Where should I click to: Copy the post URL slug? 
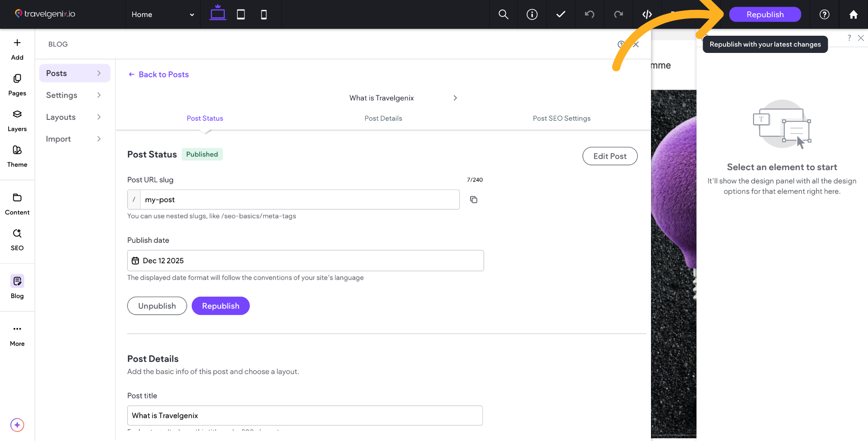[x=473, y=199]
